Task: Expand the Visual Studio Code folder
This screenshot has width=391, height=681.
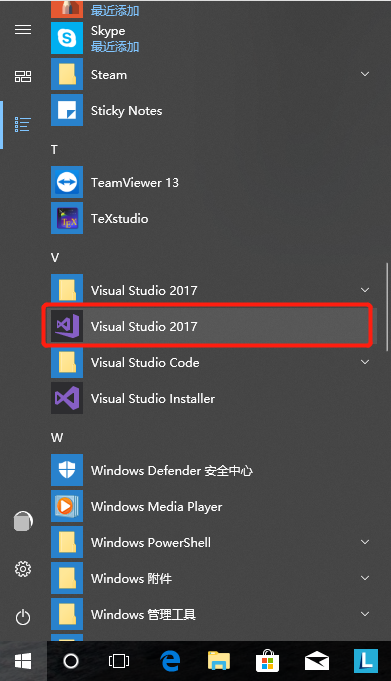Action: [365, 362]
